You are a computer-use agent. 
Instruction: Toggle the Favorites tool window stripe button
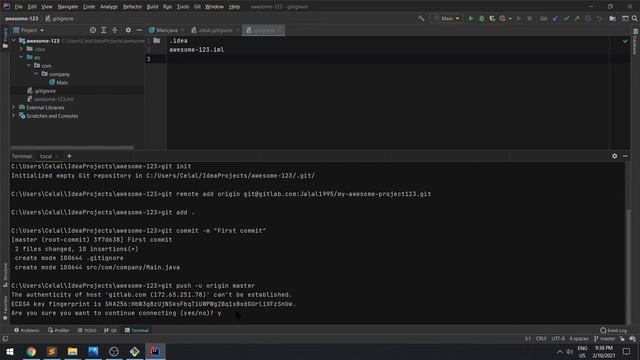tap(5, 308)
